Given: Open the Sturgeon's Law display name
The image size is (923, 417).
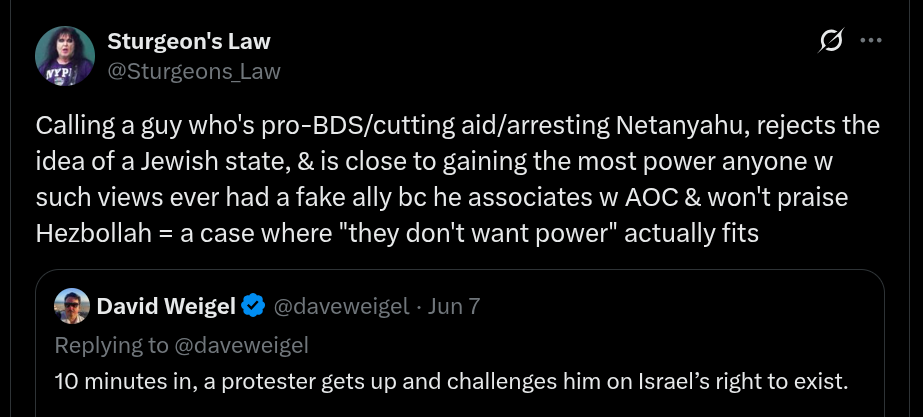Looking at the screenshot, I should pyautogui.click(x=189, y=42).
